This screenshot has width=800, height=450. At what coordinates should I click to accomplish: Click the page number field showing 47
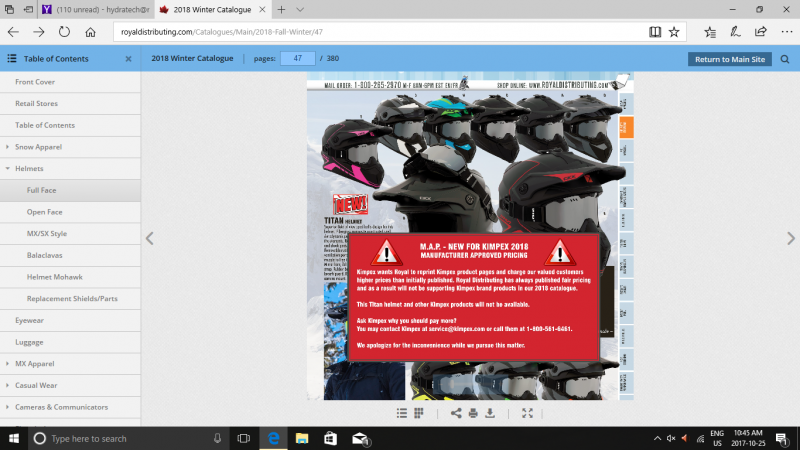tap(297, 59)
